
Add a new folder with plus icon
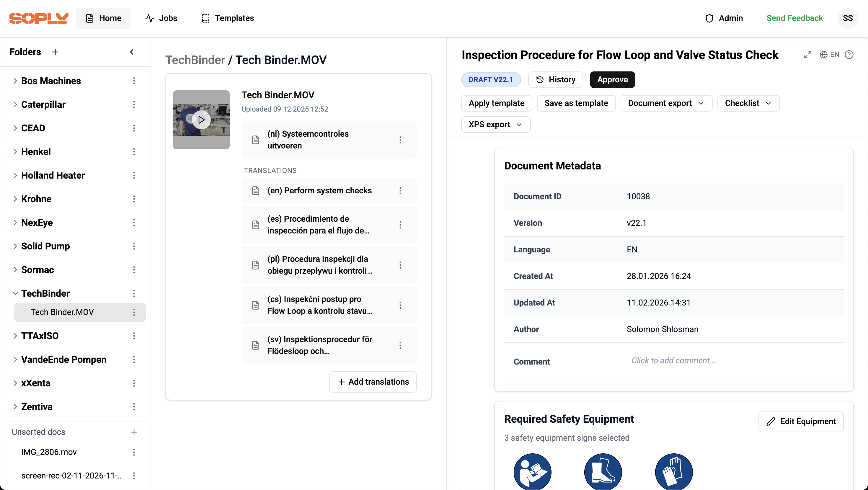coord(55,52)
